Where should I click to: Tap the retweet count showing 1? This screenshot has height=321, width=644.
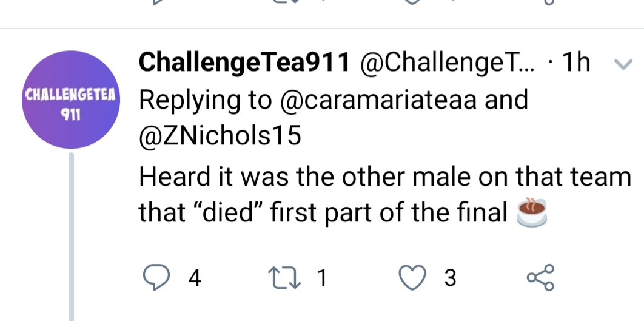click(x=323, y=278)
